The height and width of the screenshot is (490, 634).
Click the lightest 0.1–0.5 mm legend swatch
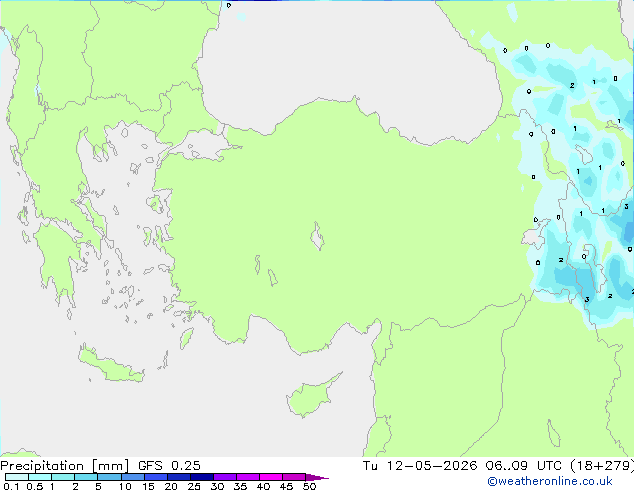[x=17, y=477]
